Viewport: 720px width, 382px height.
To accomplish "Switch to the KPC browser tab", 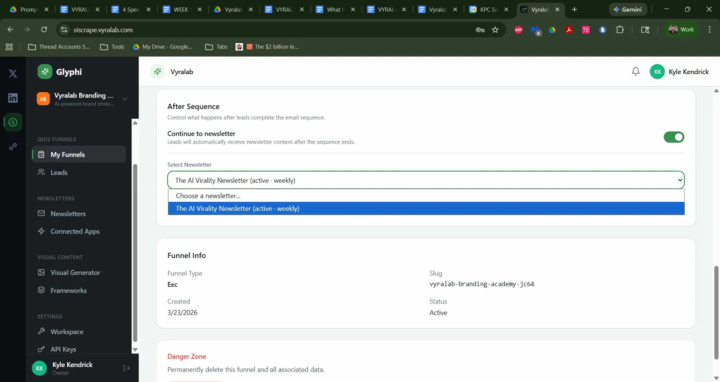I will (489, 9).
